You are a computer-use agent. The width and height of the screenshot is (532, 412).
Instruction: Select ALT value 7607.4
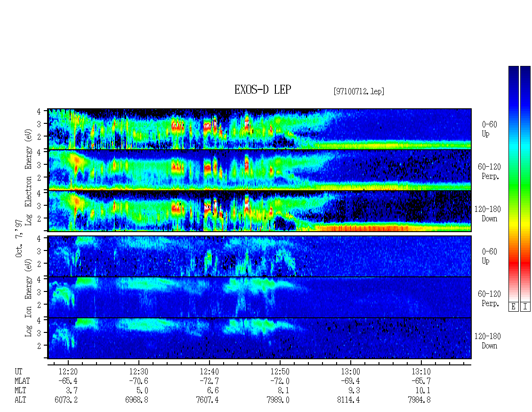coord(207,400)
